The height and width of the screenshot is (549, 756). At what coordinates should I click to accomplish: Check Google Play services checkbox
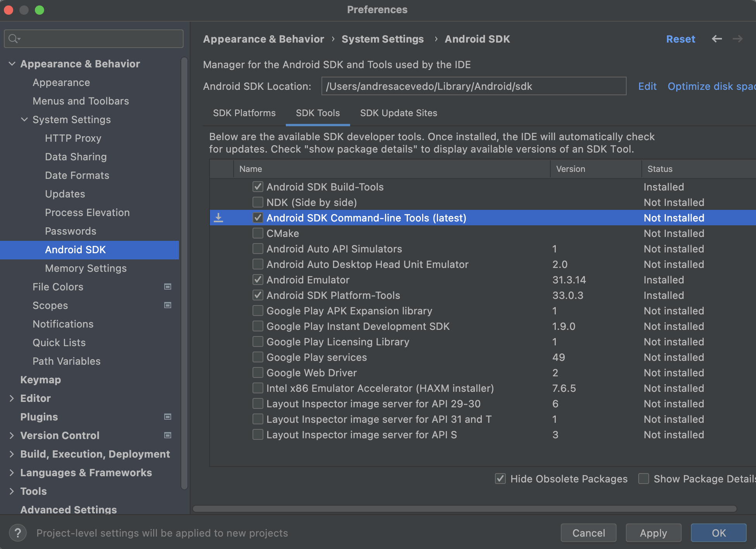click(x=258, y=357)
